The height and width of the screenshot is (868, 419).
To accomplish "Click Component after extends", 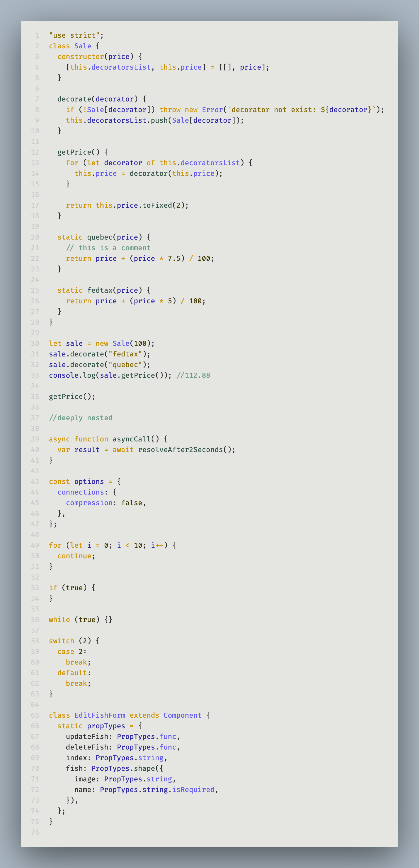I will click(x=183, y=715).
